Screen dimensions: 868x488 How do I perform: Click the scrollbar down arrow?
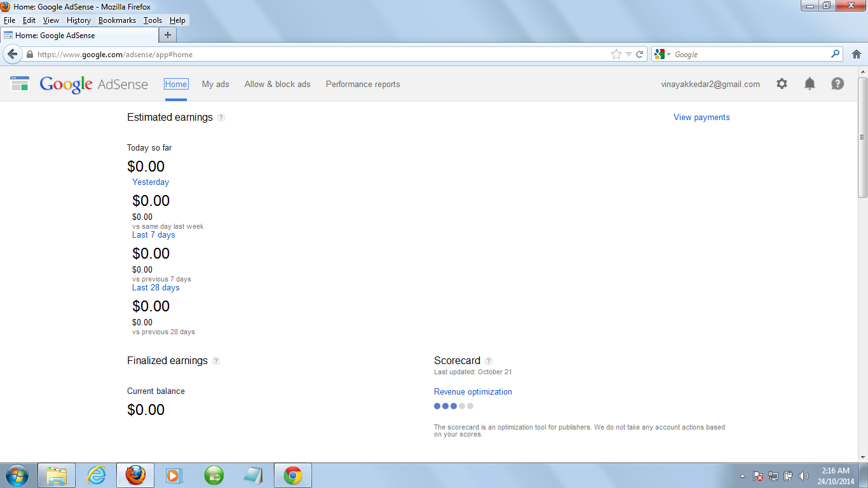[x=862, y=457]
